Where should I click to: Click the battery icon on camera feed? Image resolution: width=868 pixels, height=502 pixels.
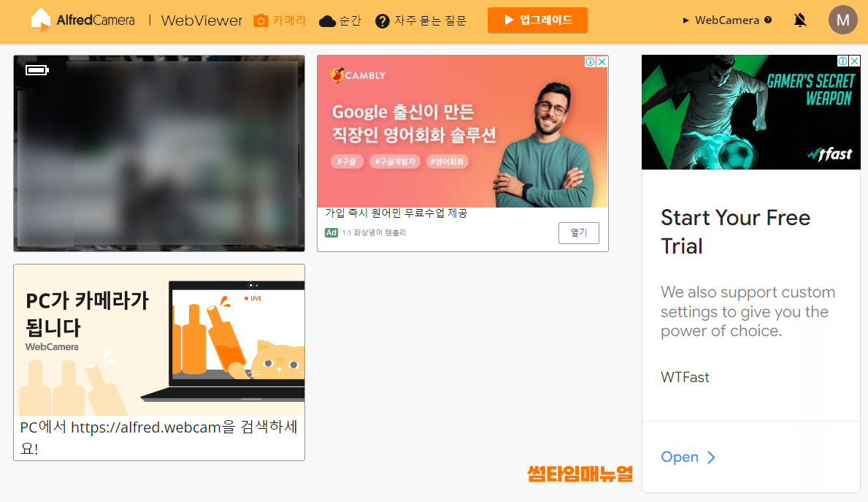pyautogui.click(x=37, y=70)
